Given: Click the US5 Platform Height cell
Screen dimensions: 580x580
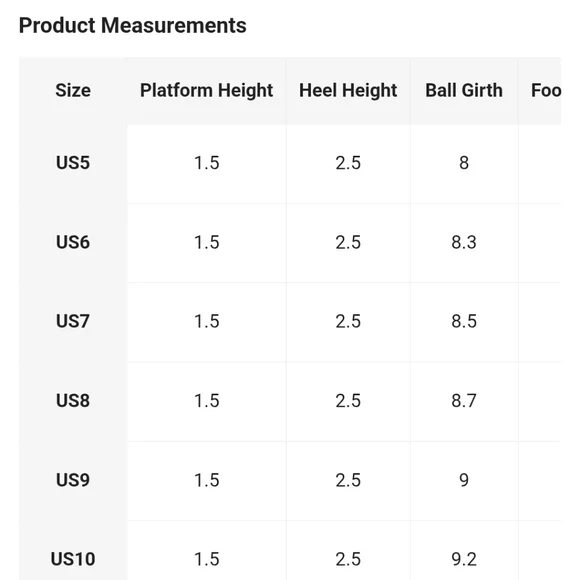Looking at the screenshot, I should point(206,163).
